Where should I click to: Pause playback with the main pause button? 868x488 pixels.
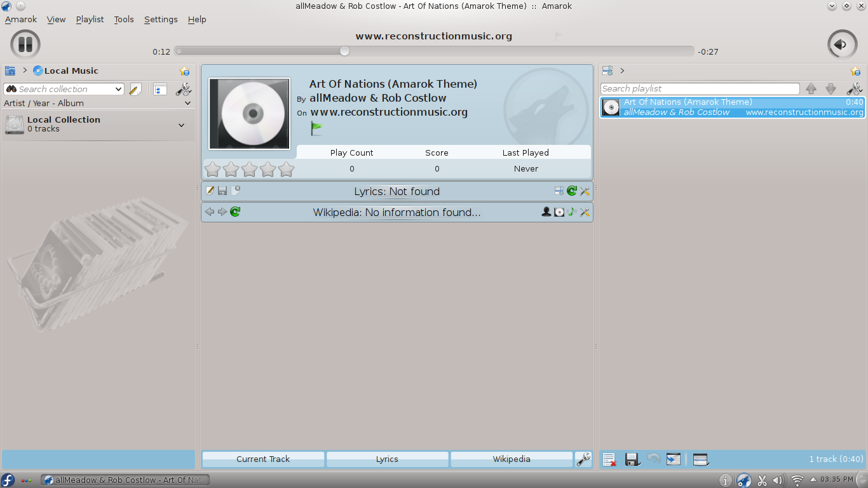25,44
